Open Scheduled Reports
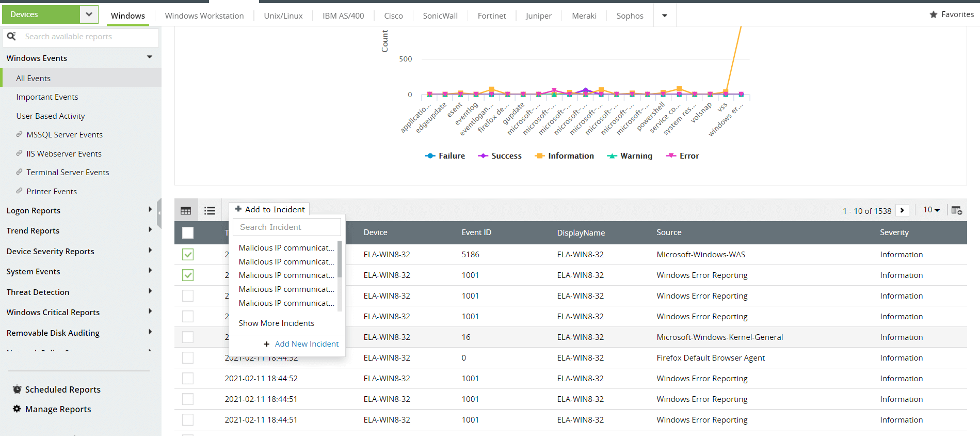This screenshot has height=436, width=980. coord(62,390)
